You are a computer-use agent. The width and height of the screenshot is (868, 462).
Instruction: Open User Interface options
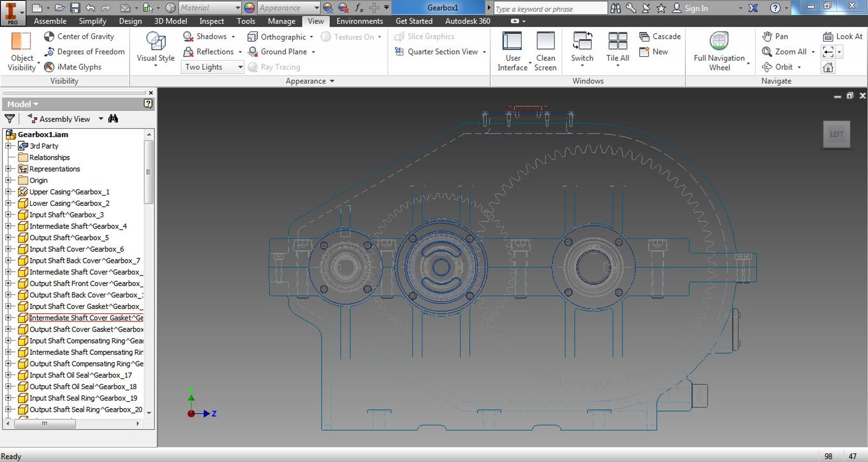click(x=512, y=51)
